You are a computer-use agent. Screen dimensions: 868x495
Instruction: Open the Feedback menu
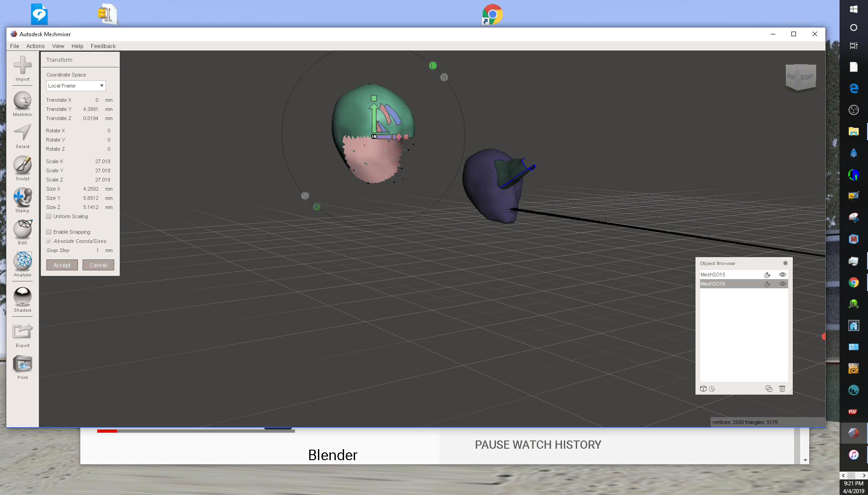coord(103,46)
